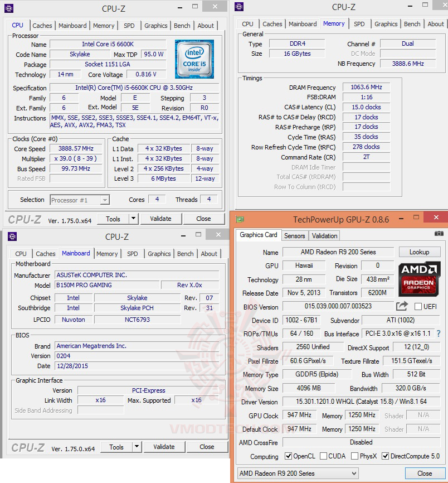The width and height of the screenshot is (448, 483).
Task: Click the CPU-Z icon in the Mainboard window title bar
Action: 12,236
